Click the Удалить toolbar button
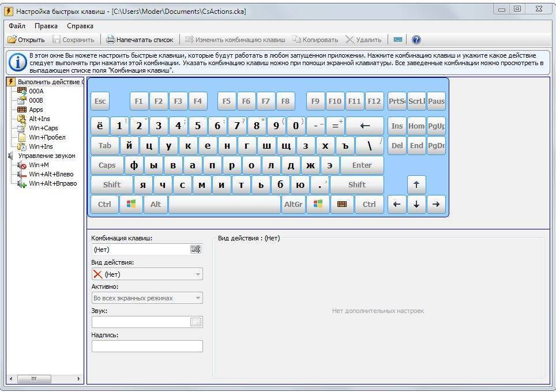The width and height of the screenshot is (556, 392). (x=363, y=40)
